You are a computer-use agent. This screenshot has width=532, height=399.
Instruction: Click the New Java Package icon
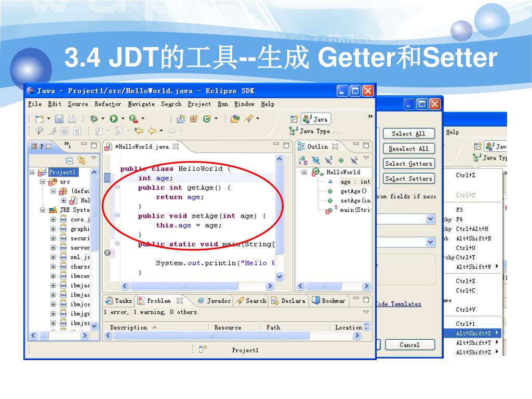194,119
